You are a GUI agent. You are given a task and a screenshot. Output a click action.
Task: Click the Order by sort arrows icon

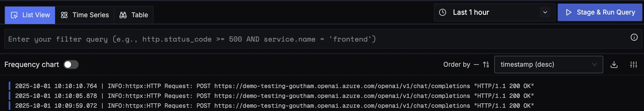pos(486,65)
